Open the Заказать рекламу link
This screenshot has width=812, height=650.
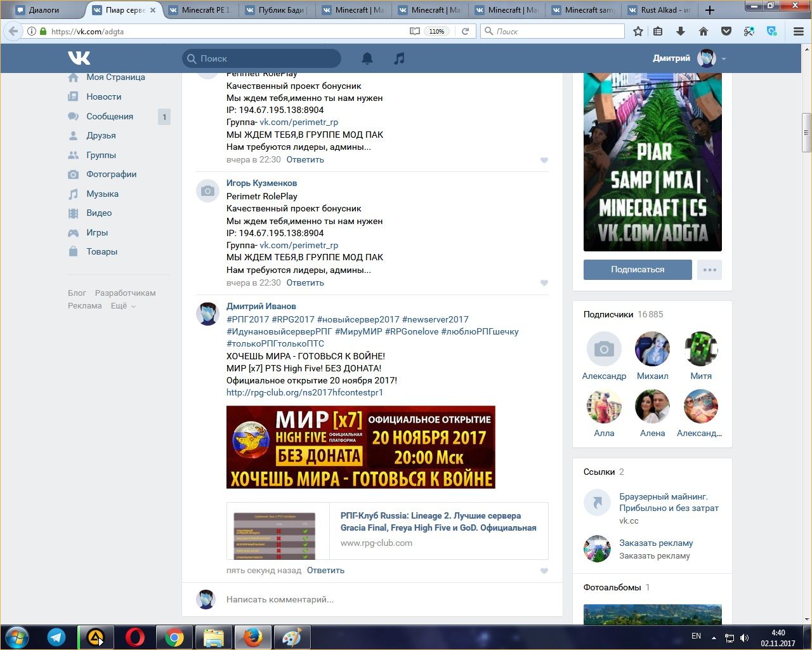(x=656, y=543)
